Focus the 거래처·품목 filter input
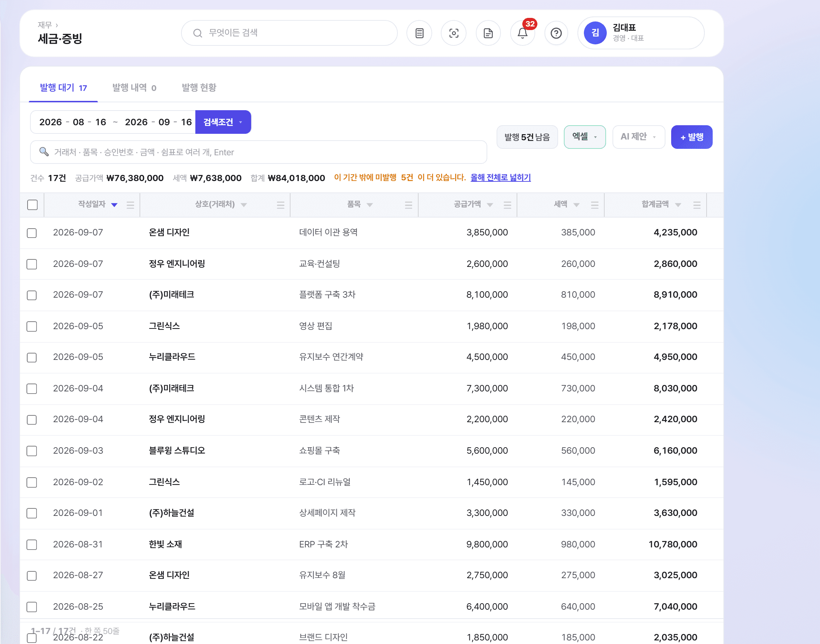 click(258, 152)
